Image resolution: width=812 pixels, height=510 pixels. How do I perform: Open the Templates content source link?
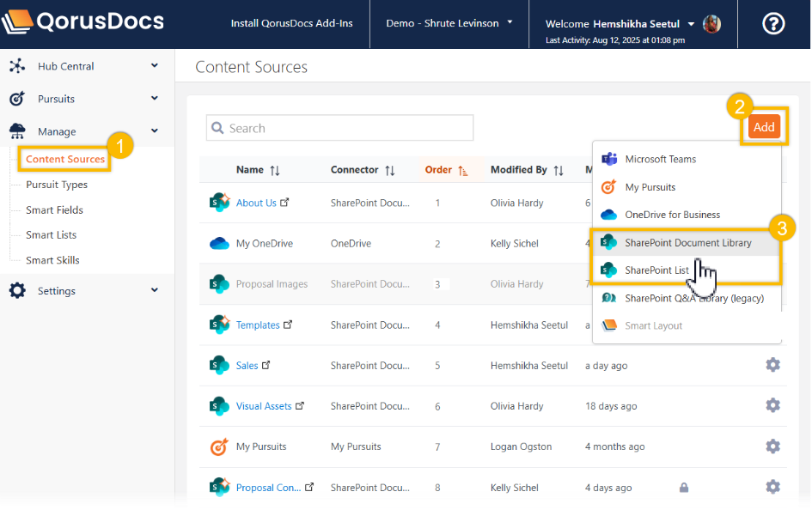258,325
